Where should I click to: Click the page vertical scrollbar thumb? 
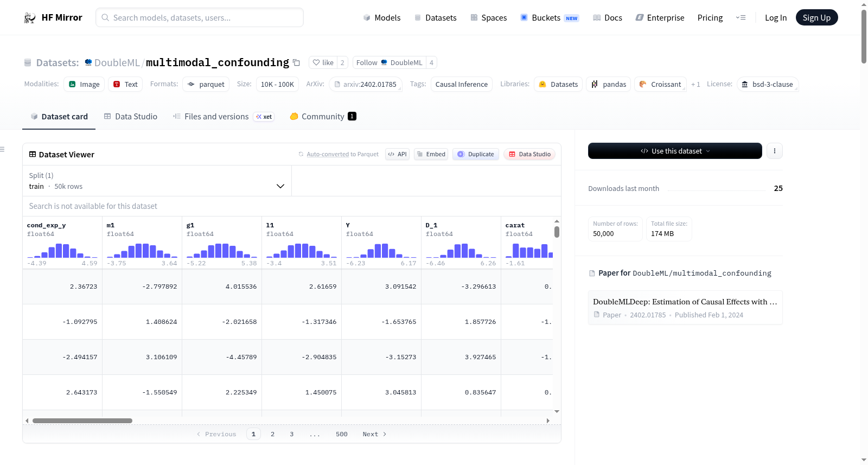tap(864, 36)
